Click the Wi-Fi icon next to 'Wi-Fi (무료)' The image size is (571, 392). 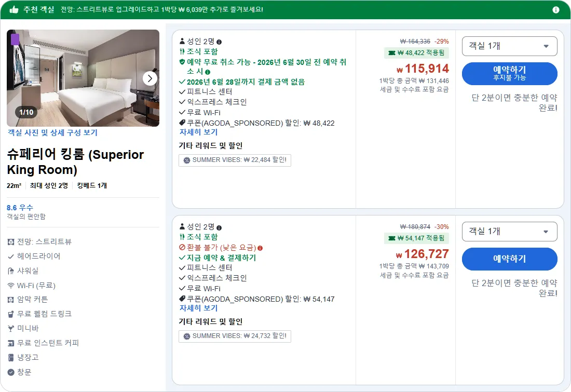(11, 286)
